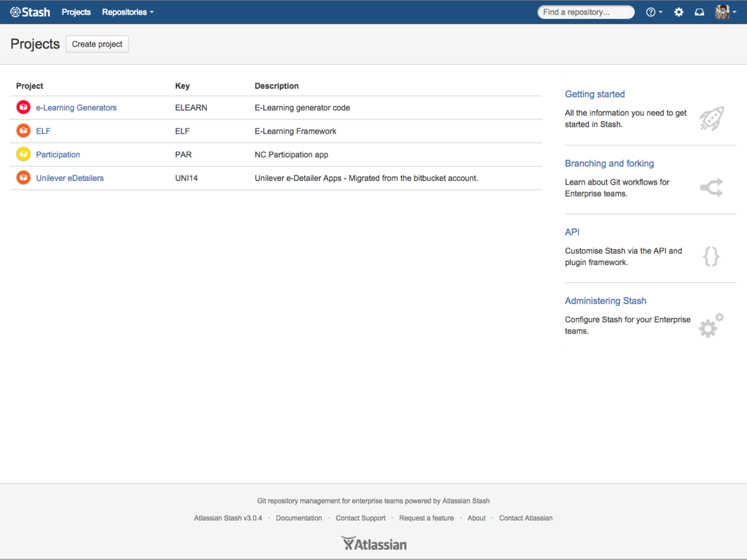Open the Unilever eDetailers project link
The width and height of the screenshot is (747, 560).
coord(70,178)
